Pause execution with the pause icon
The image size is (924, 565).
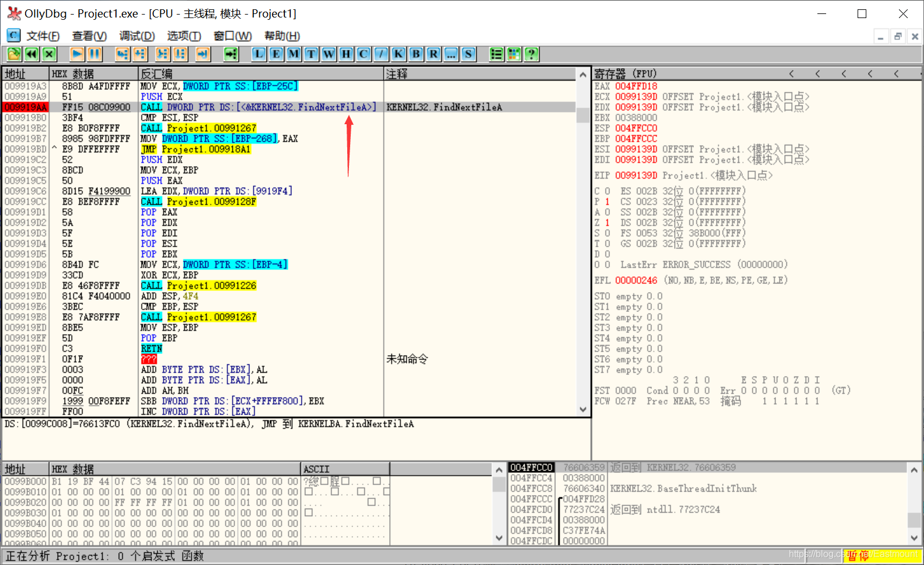click(x=94, y=54)
